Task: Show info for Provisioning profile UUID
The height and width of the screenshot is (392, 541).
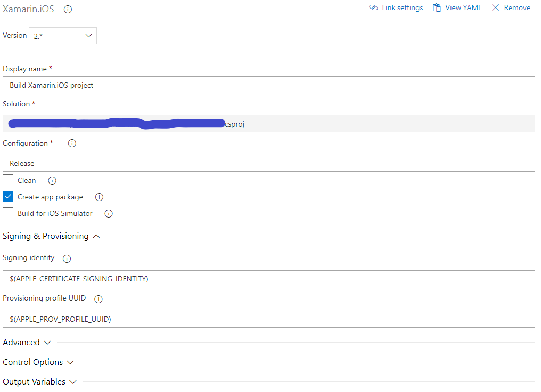Action: pos(99,299)
